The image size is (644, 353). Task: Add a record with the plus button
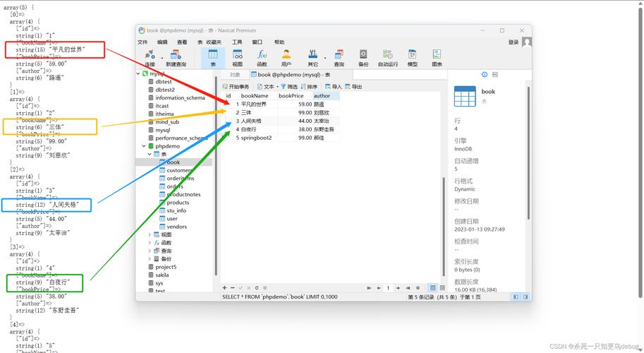(224, 287)
